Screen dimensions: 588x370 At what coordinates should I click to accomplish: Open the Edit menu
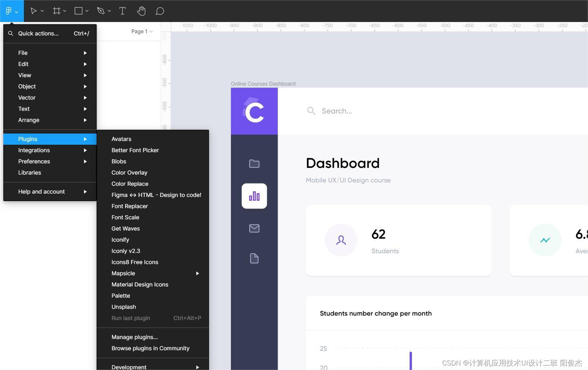[x=50, y=64]
